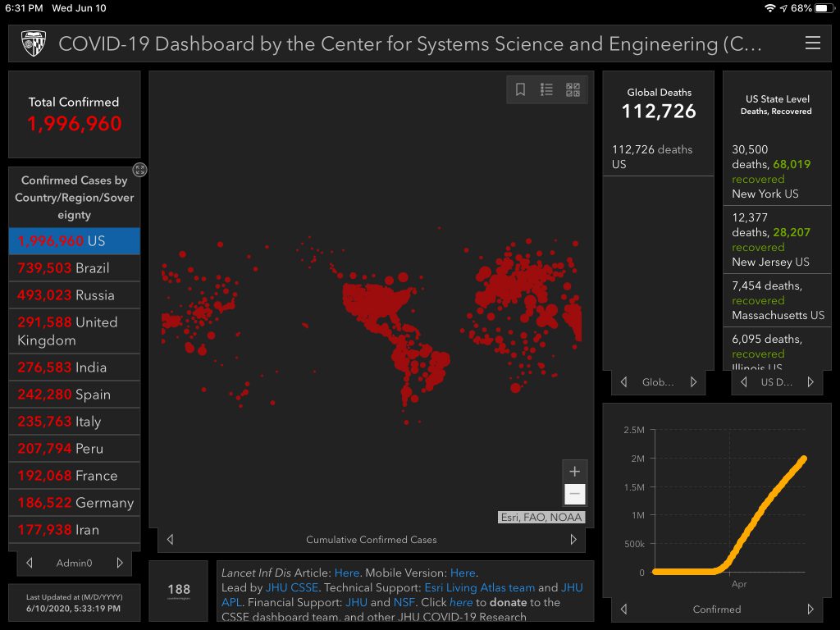Open the basemap gallery grid icon
The width and height of the screenshot is (840, 630).
[x=573, y=90]
